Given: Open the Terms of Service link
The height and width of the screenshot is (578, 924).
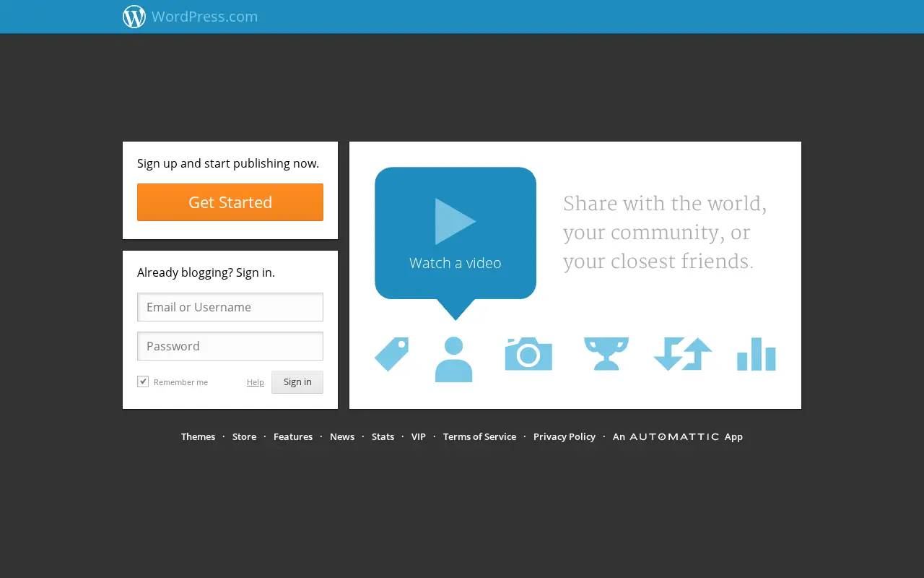Looking at the screenshot, I should pyautogui.click(x=480, y=436).
